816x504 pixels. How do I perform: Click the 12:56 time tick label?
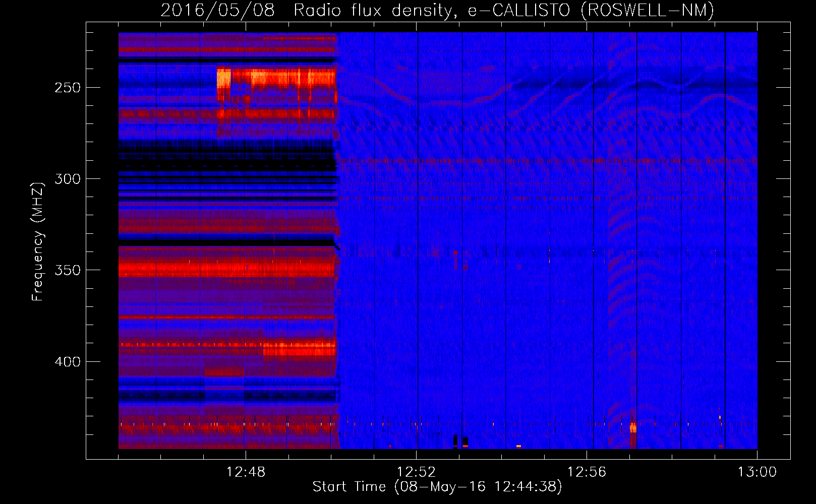point(587,472)
